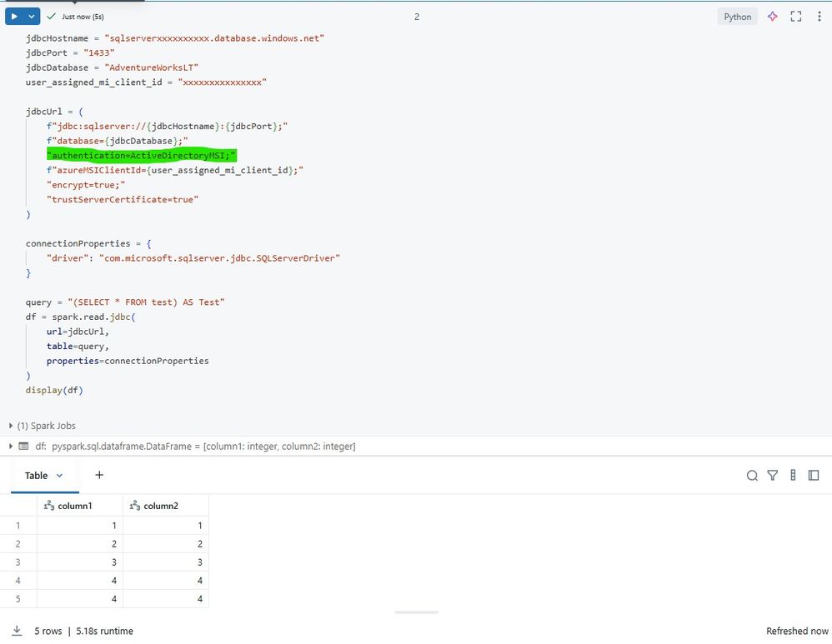Add a new visualization with plus icon
The image size is (832, 644).
[x=99, y=475]
